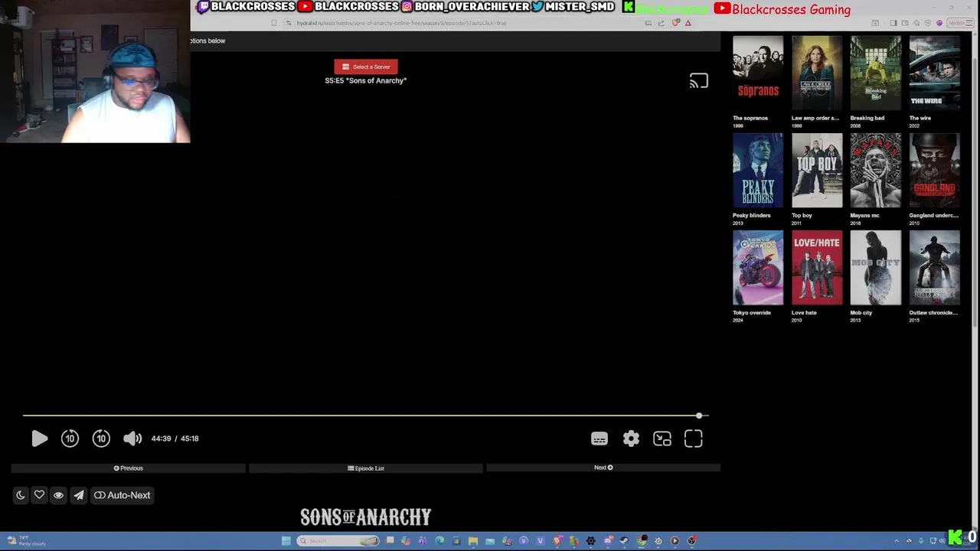Click the browser address bar URL
This screenshot has width=980, height=551.
402,23
